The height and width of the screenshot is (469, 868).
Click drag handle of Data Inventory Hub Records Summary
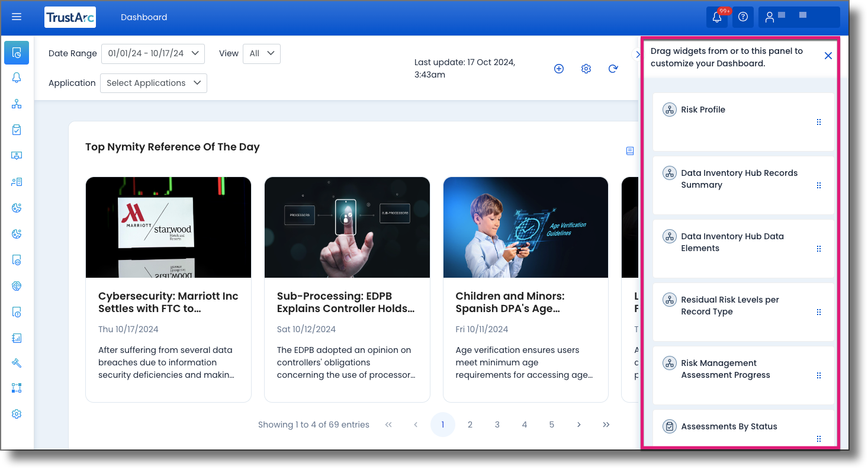(x=819, y=185)
